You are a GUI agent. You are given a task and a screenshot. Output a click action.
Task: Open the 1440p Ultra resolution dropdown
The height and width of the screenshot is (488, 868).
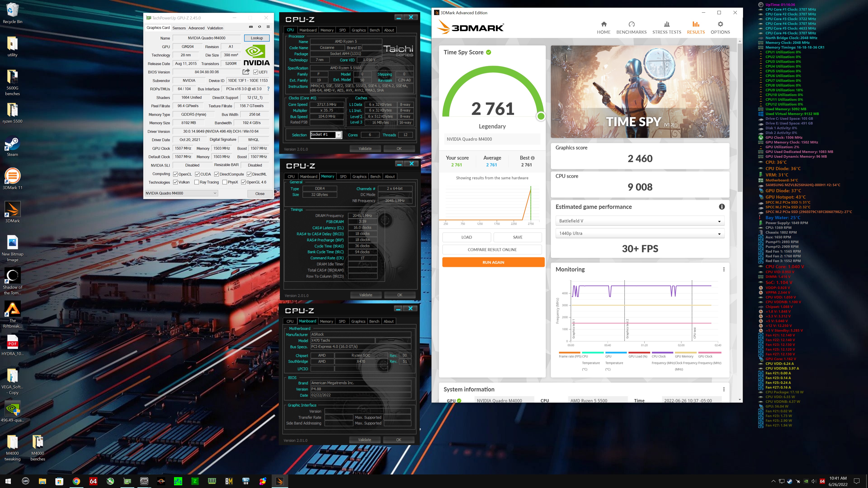click(639, 233)
